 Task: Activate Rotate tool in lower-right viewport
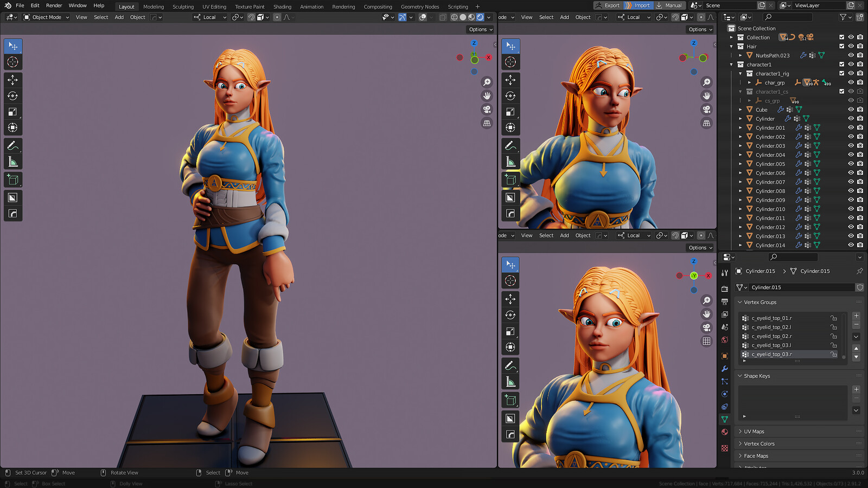tap(510, 315)
